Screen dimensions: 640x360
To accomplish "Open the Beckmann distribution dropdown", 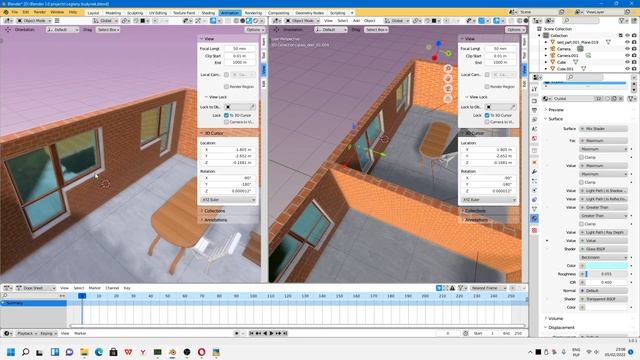I will pyautogui.click(x=604, y=257).
